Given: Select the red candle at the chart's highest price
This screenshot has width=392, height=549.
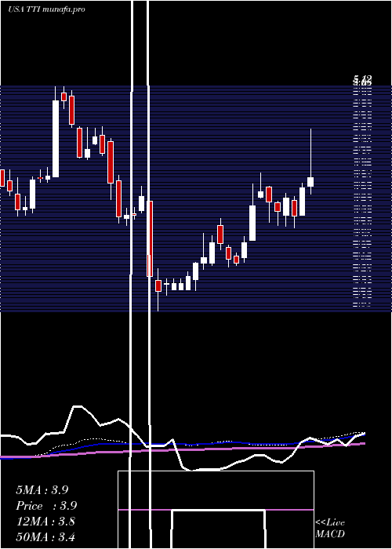Looking at the screenshot, I should [64, 96].
